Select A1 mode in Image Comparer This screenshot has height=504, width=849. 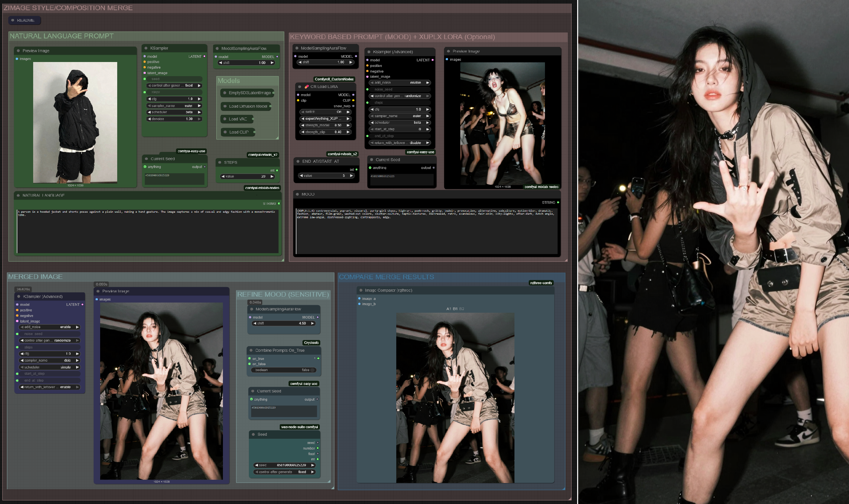(x=448, y=309)
